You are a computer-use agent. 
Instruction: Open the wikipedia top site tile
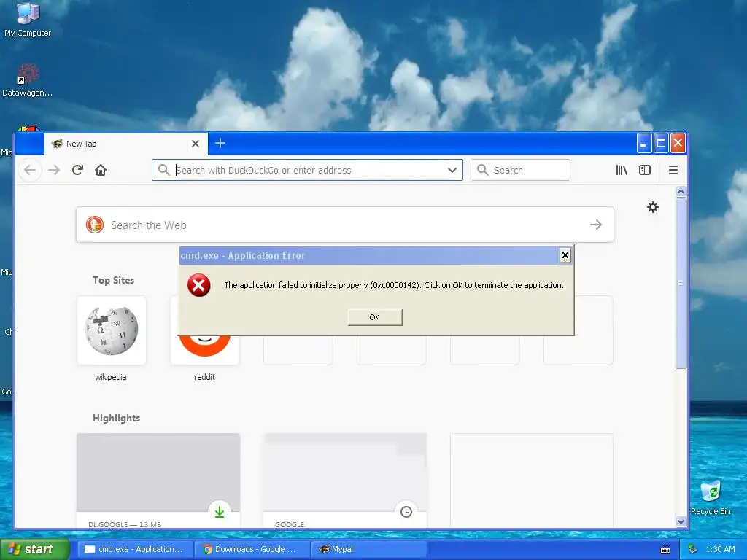[x=112, y=330]
